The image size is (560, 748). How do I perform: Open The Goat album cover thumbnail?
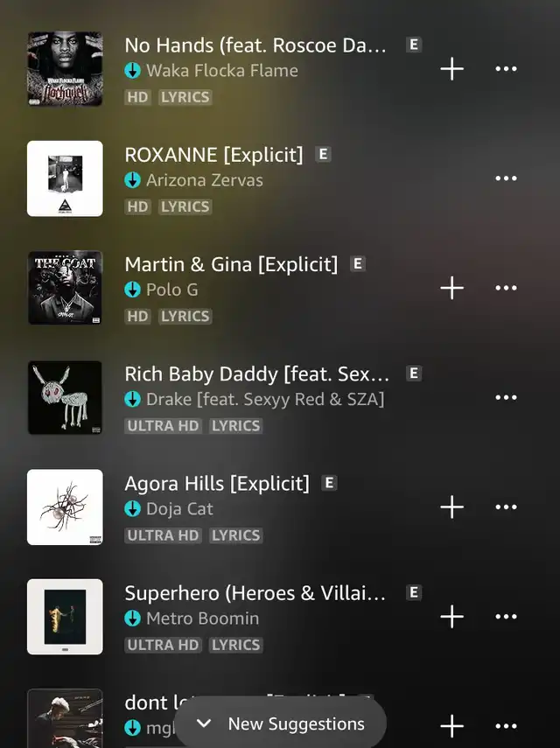click(x=65, y=288)
